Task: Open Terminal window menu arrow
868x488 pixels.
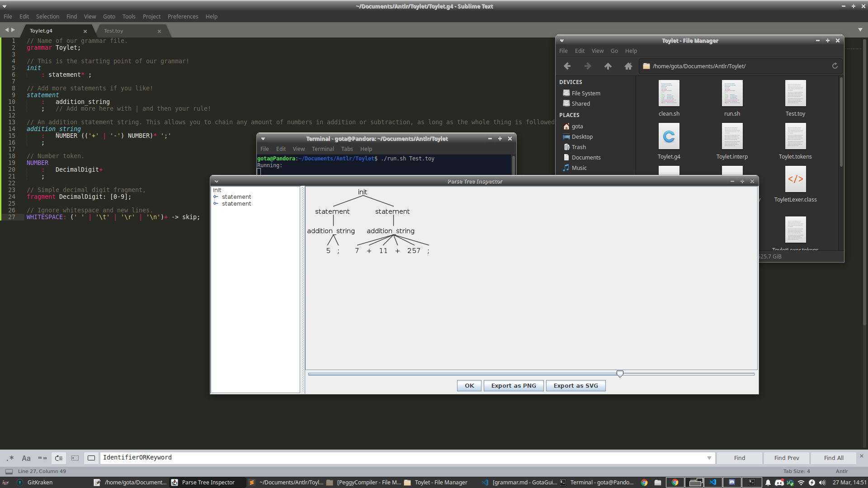Action: point(263,139)
